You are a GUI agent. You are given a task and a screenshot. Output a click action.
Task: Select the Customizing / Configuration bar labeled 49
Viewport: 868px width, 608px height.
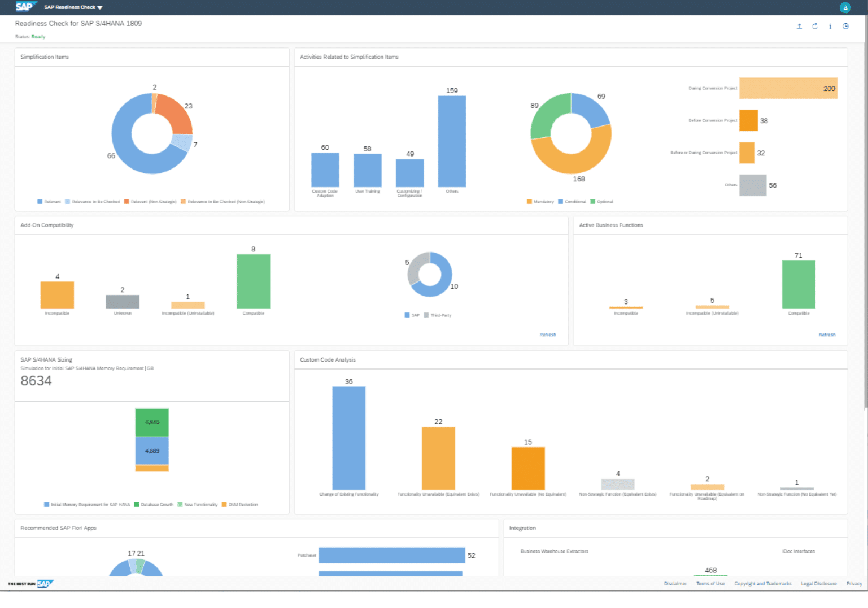click(409, 173)
